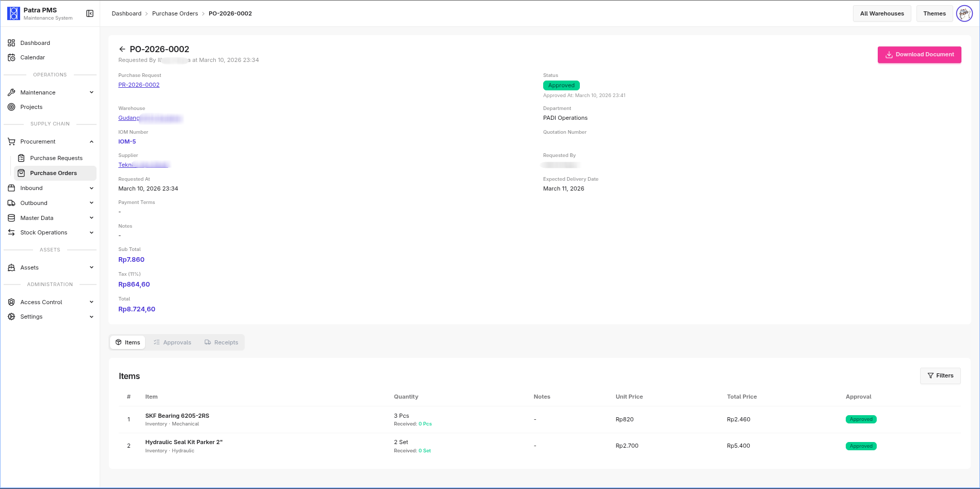Click Hydraulic Seal Kit Parker 2" item
Image resolution: width=980 pixels, height=489 pixels.
tap(184, 442)
